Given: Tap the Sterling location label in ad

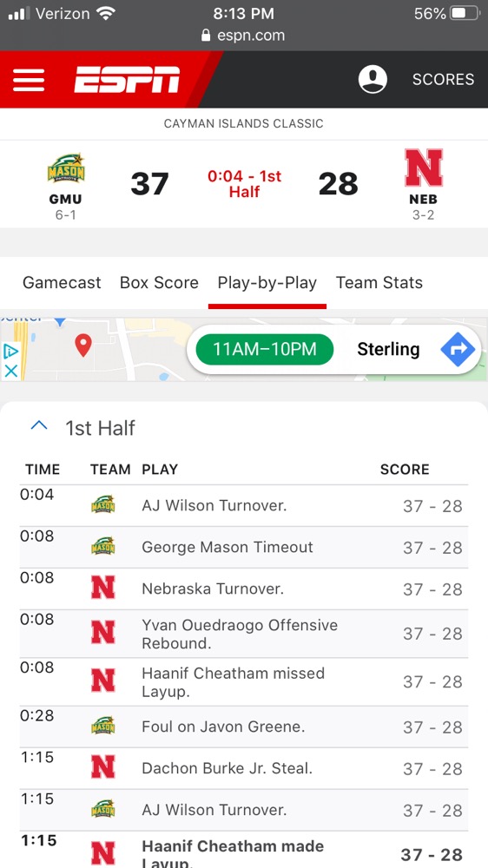Looking at the screenshot, I should click(x=388, y=349).
